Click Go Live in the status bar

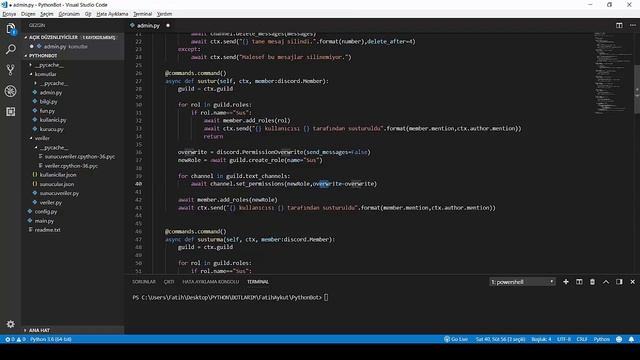point(456,339)
